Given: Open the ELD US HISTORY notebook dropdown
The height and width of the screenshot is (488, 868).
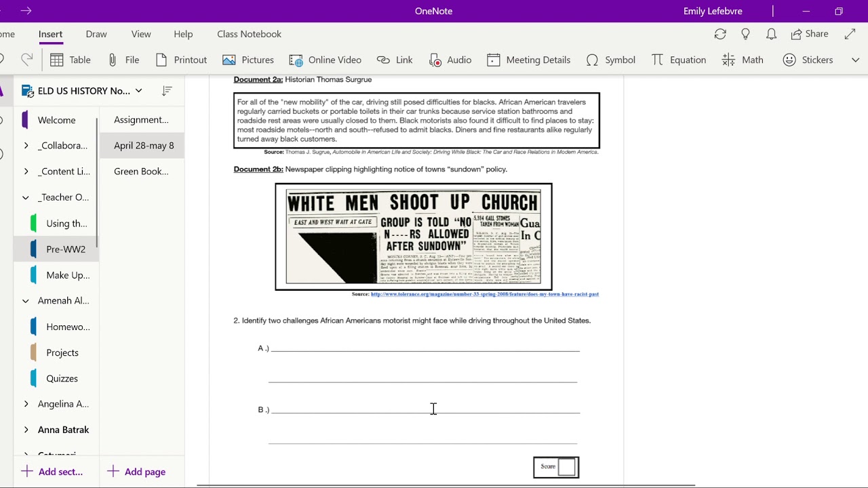Looking at the screenshot, I should pyautogui.click(x=82, y=91).
